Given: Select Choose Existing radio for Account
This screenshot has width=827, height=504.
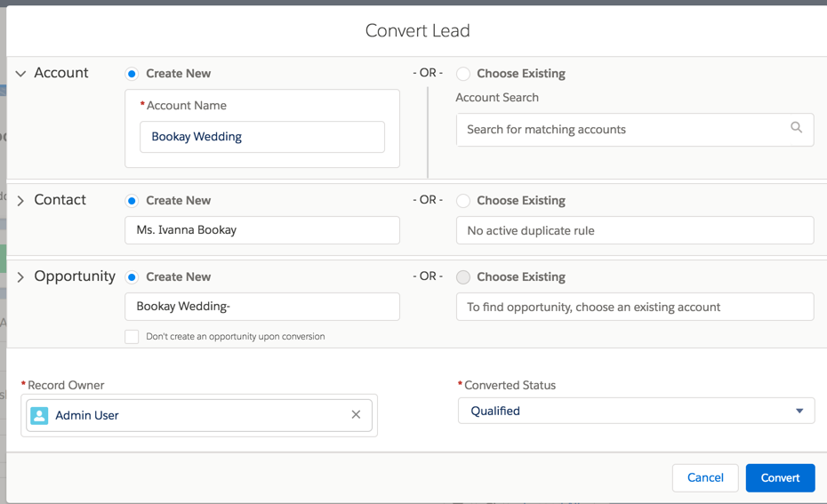Looking at the screenshot, I should click(463, 74).
